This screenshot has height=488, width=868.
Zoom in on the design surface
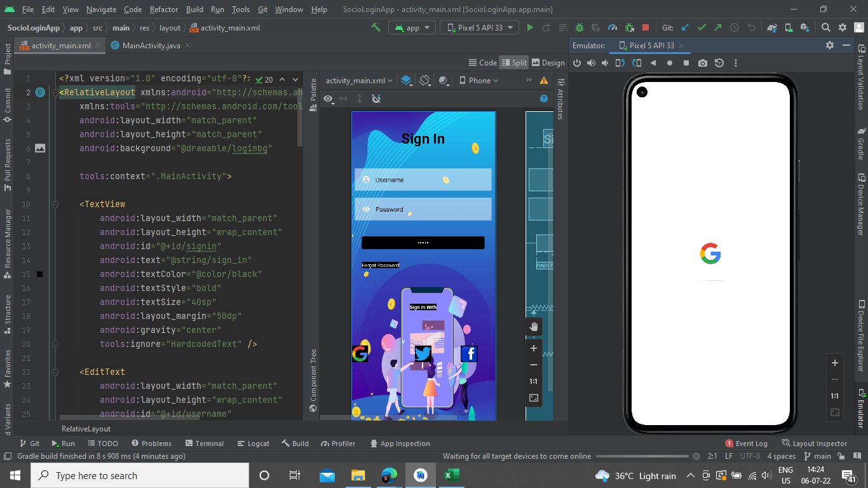click(x=534, y=348)
